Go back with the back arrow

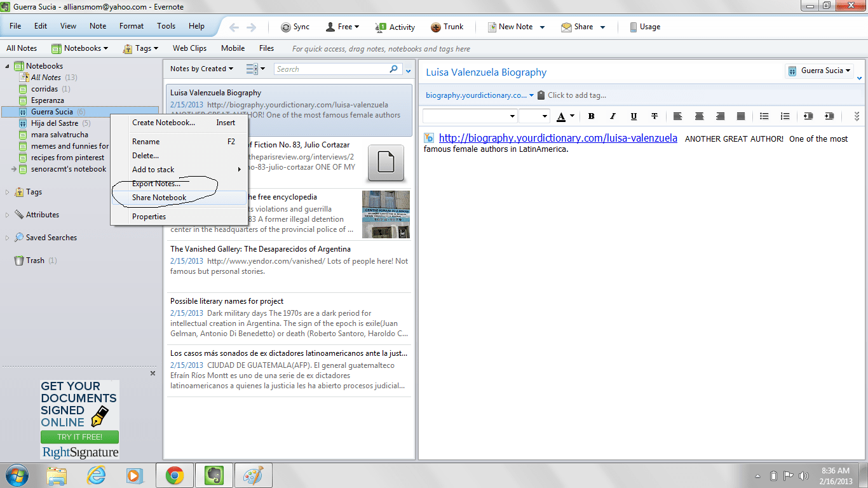click(x=234, y=27)
